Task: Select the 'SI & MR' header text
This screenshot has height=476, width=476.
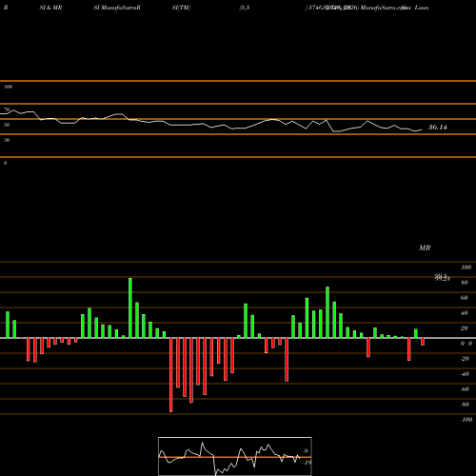Action: click(x=50, y=8)
